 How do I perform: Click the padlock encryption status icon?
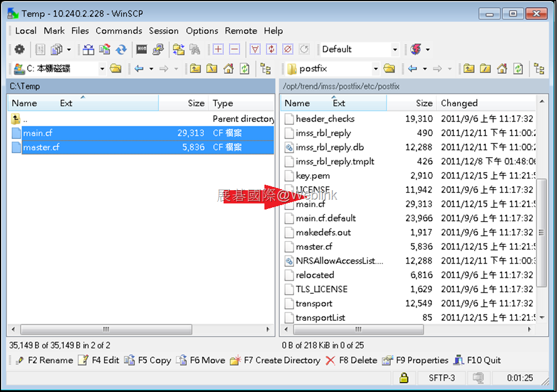404,378
